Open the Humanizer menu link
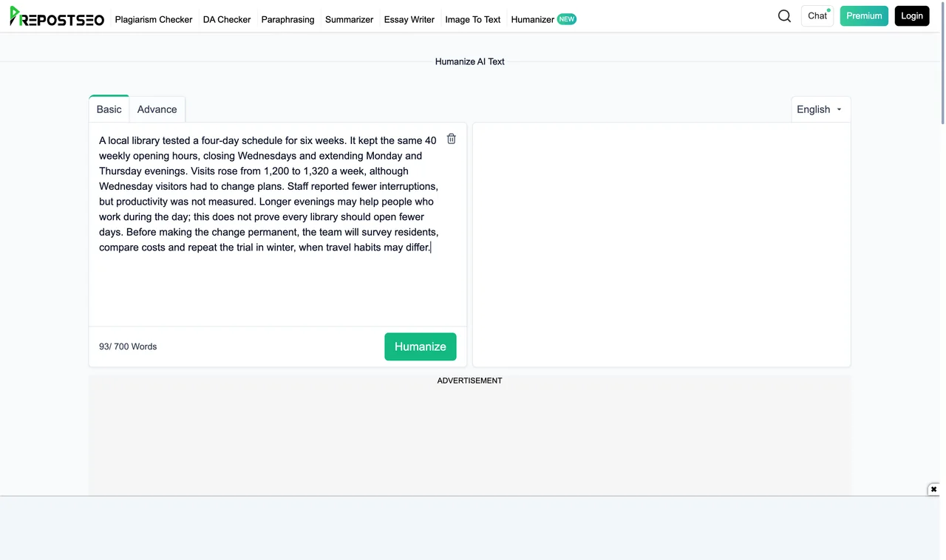Image resolution: width=946 pixels, height=560 pixels. [x=532, y=19]
